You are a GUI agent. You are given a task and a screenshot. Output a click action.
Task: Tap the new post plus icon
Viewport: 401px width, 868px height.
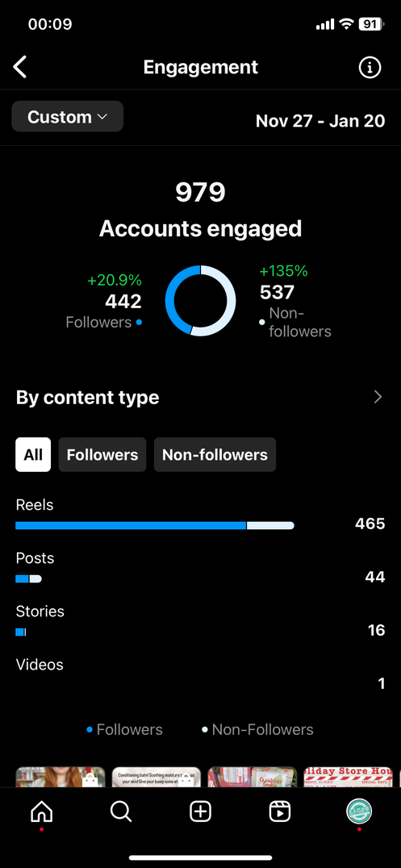[200, 812]
